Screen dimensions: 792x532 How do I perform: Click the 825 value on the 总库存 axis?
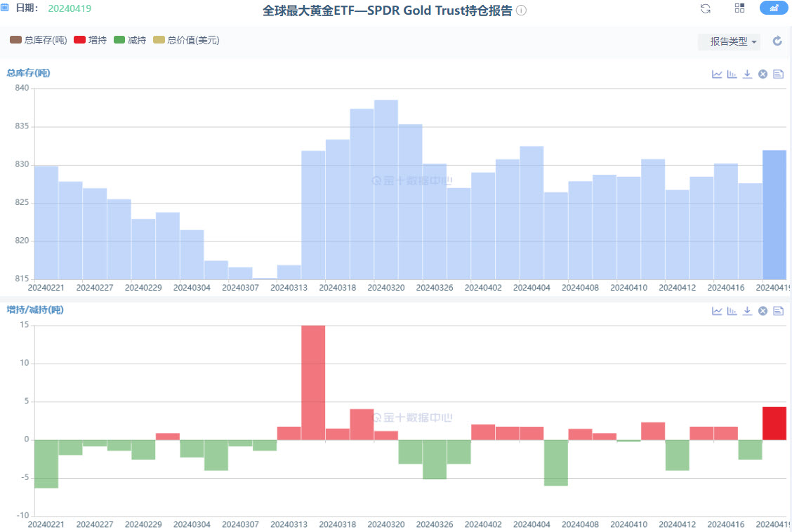(22, 202)
